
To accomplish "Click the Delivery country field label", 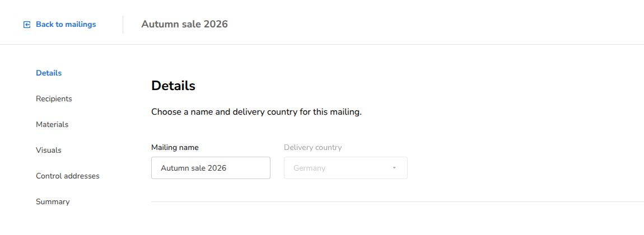I will point(313,147).
